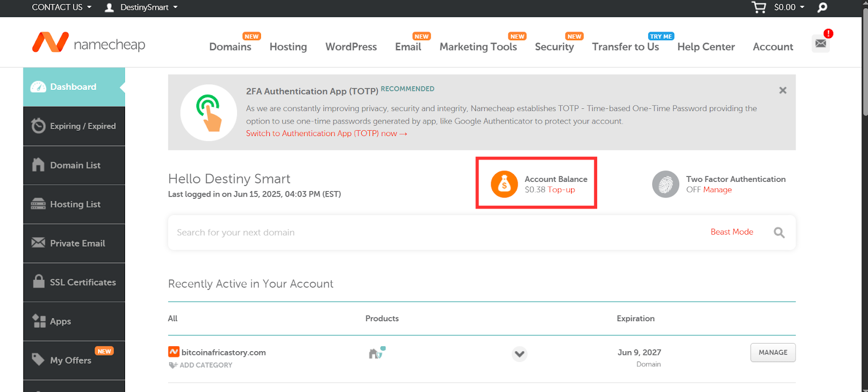Image resolution: width=868 pixels, height=392 pixels.
Task: Go to SSL Certificates in sidebar
Action: pyautogui.click(x=74, y=282)
